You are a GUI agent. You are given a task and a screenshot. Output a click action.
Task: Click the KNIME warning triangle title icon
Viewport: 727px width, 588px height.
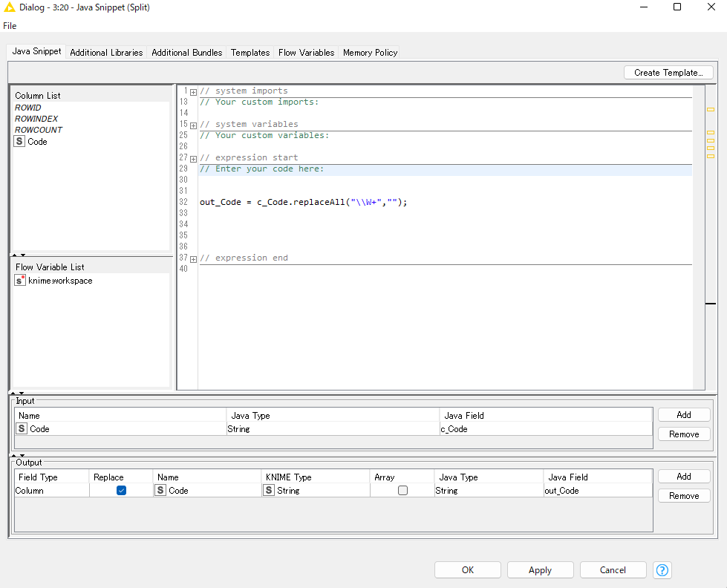coord(9,7)
